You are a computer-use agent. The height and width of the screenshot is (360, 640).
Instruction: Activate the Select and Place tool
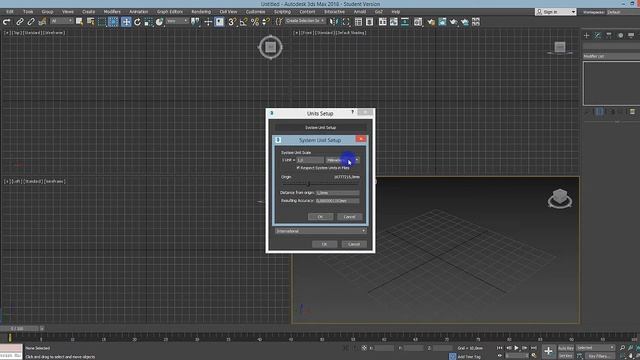[160, 22]
